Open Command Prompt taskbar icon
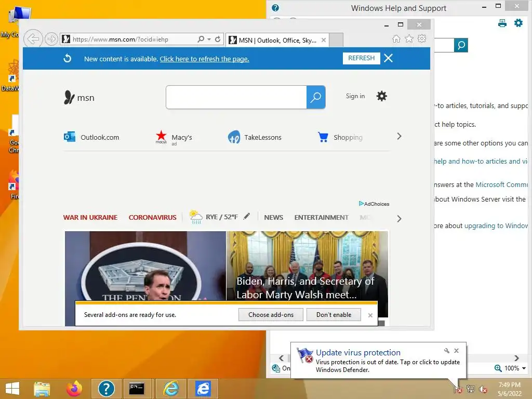532x399 pixels. pos(137,389)
